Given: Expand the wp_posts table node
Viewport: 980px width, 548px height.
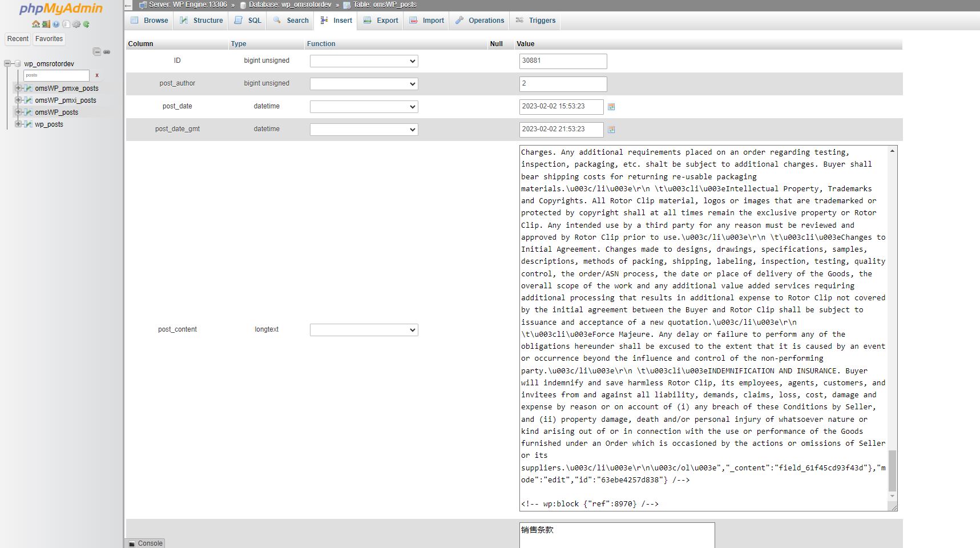Looking at the screenshot, I should [x=18, y=124].
